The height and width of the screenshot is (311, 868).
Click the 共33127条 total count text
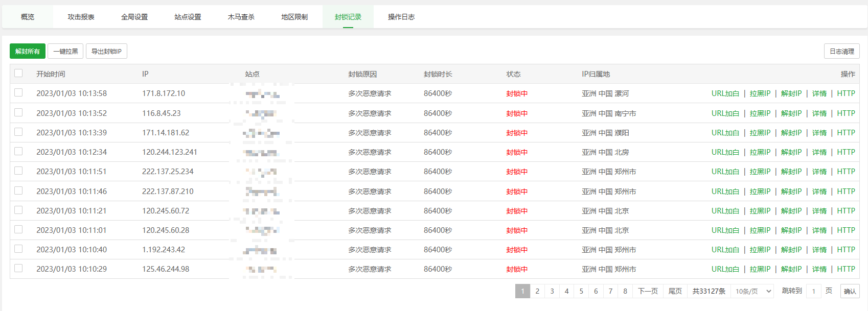(x=709, y=291)
